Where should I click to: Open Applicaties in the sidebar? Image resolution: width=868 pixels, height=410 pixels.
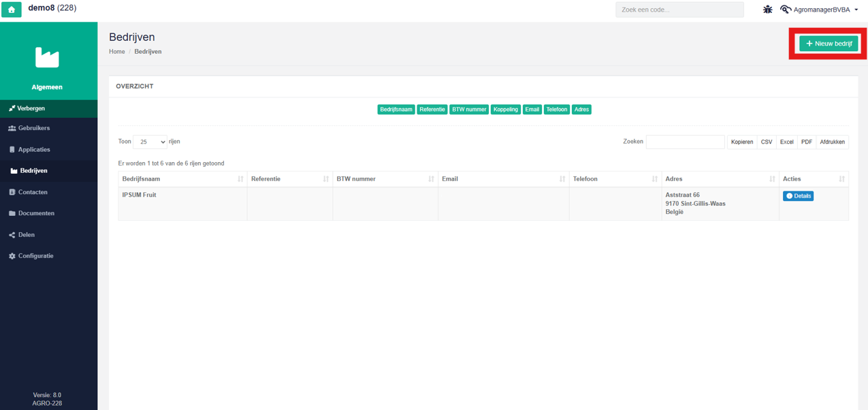pyautogui.click(x=48, y=149)
